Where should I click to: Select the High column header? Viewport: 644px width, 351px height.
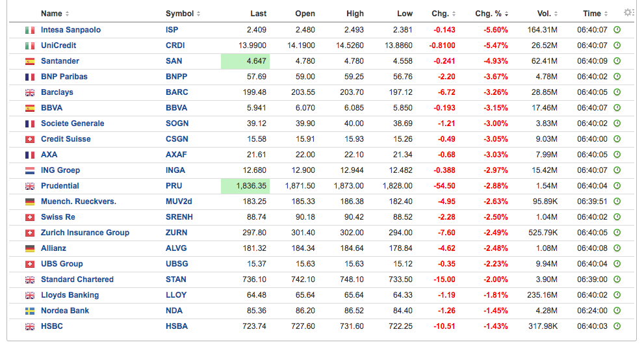pos(355,14)
